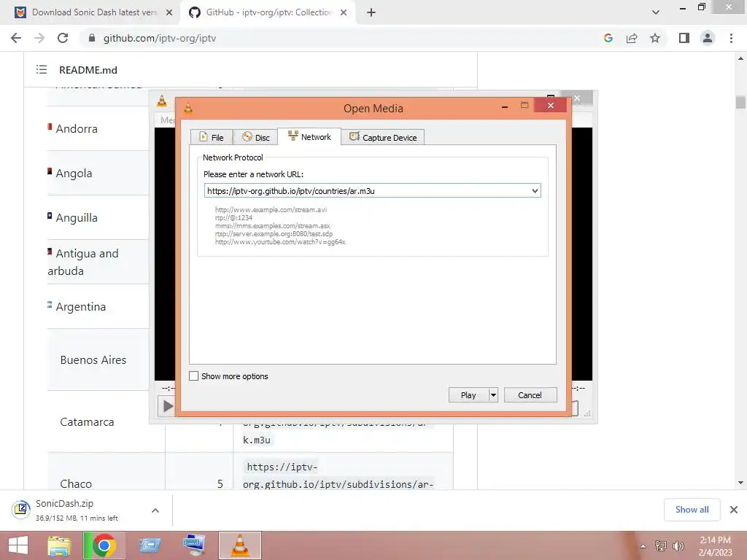Click the Angola row text
The width and height of the screenshot is (747, 560).
[74, 174]
